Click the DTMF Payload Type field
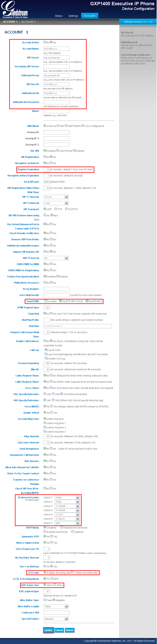Screen dimensions: 157x644 click(x=47, y=308)
